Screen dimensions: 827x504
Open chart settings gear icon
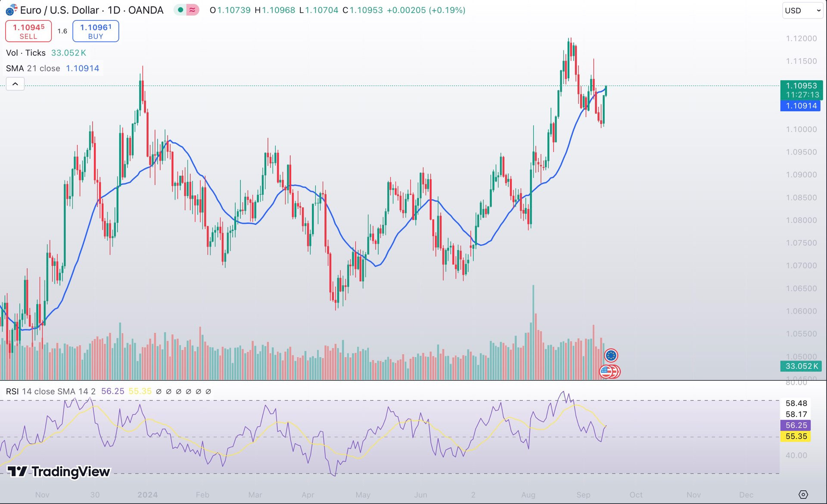tap(803, 494)
